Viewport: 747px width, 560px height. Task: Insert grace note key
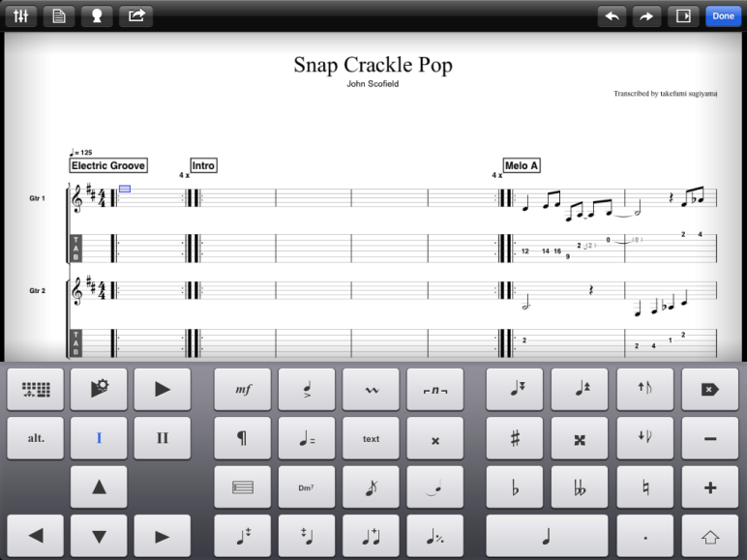tap(372, 487)
